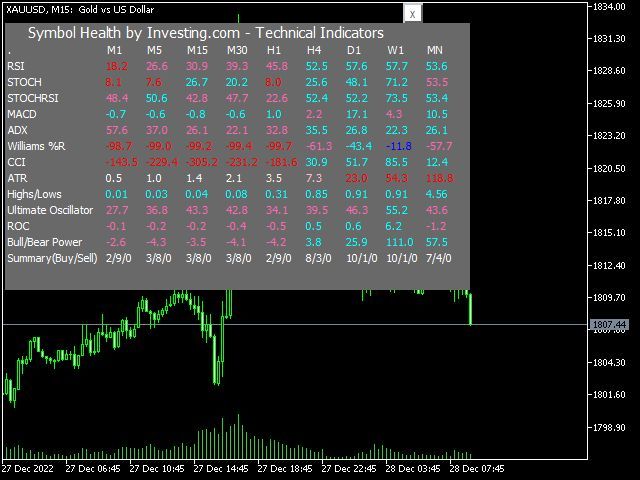640x480 pixels.
Task: Click the M1 timeframe column header
Action: pos(114,50)
